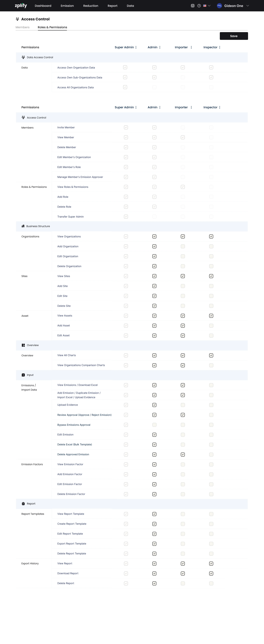Click the help question mark icon
This screenshot has width=264, height=644.
point(199,6)
